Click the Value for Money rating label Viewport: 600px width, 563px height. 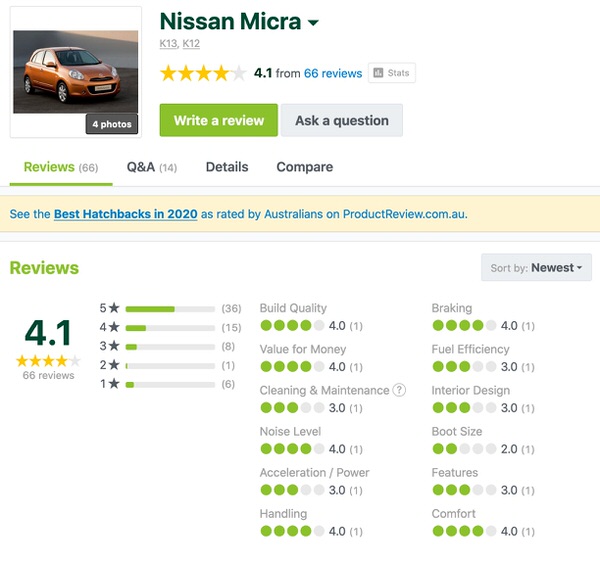303,349
